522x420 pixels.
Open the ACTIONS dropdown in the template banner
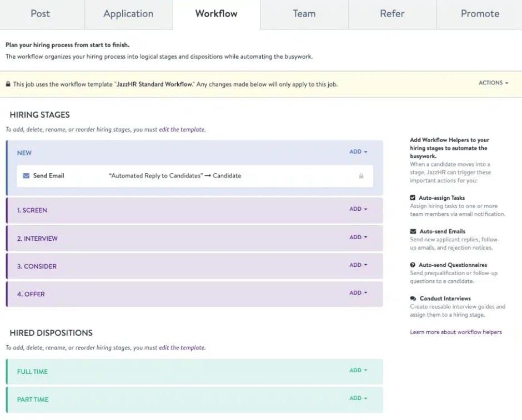[493, 83]
